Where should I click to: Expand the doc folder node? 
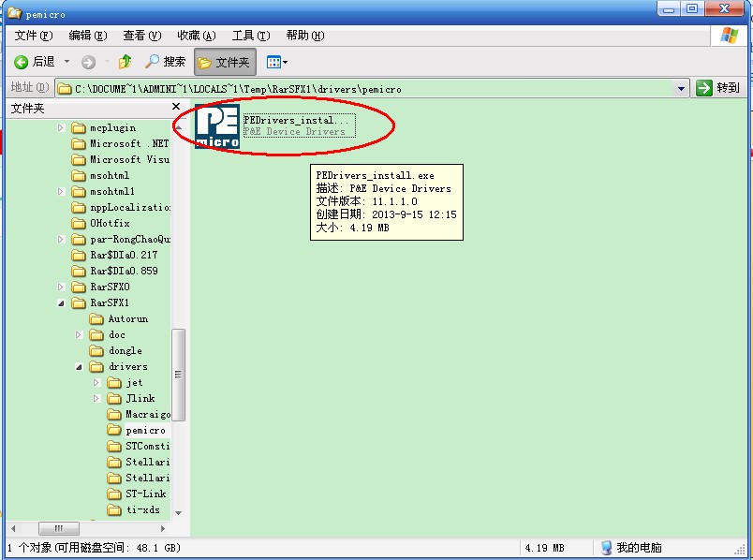pos(79,334)
